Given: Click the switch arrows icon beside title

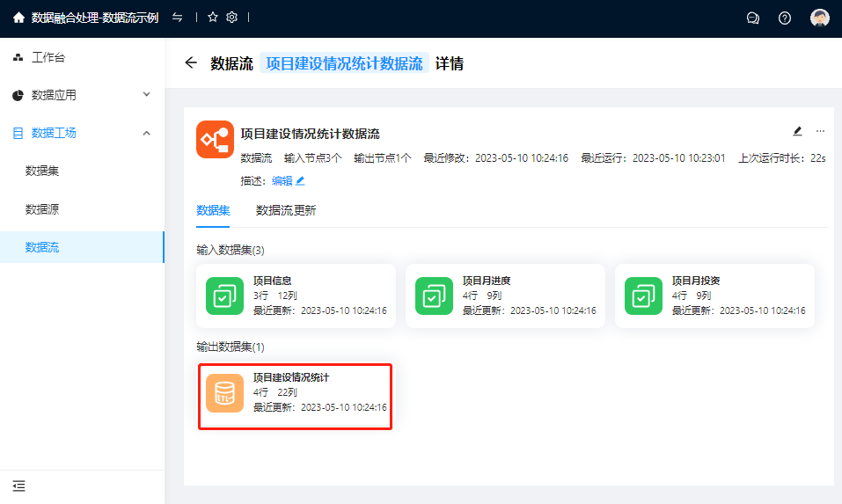Looking at the screenshot, I should click(178, 18).
